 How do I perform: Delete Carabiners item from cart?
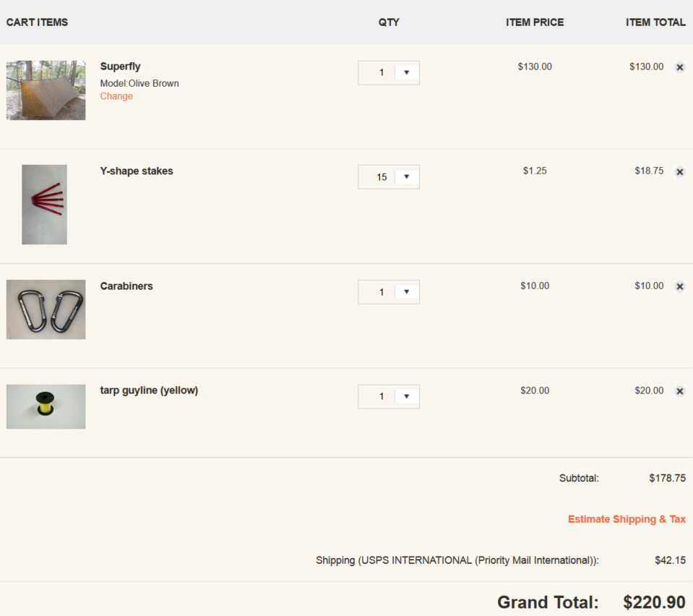point(679,286)
